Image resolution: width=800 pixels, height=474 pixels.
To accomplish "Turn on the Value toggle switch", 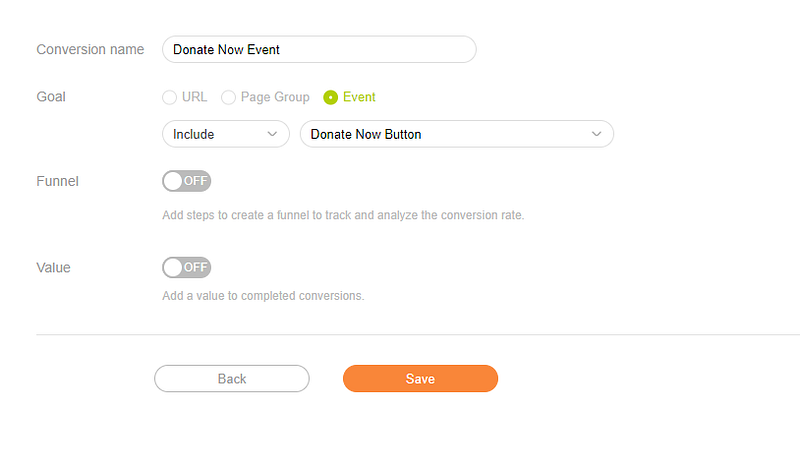I will coord(187,267).
